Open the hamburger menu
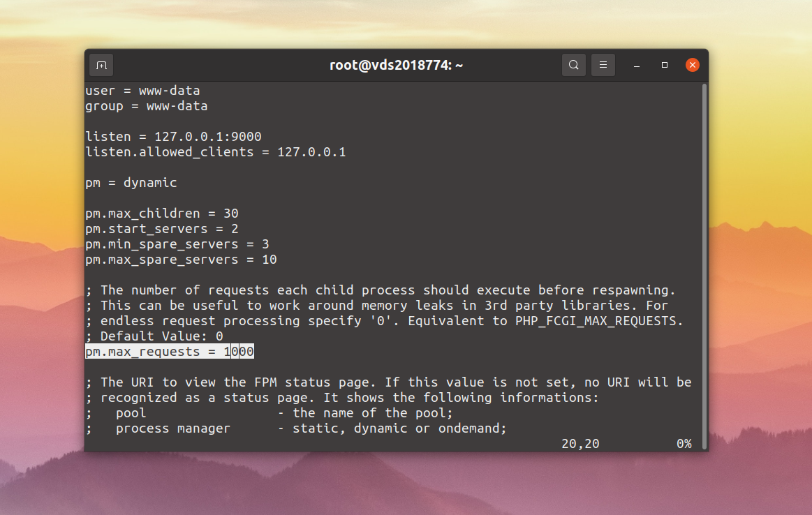The height and width of the screenshot is (515, 812). [603, 65]
